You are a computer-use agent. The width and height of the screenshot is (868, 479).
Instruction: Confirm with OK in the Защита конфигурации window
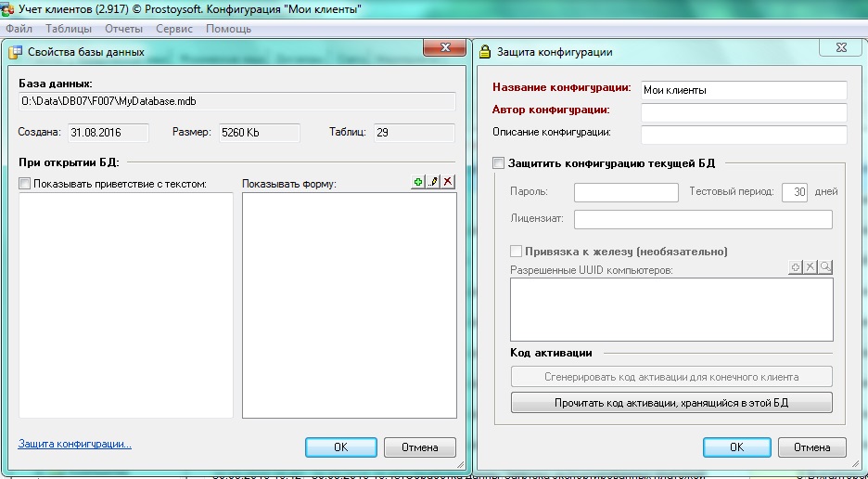(x=737, y=447)
